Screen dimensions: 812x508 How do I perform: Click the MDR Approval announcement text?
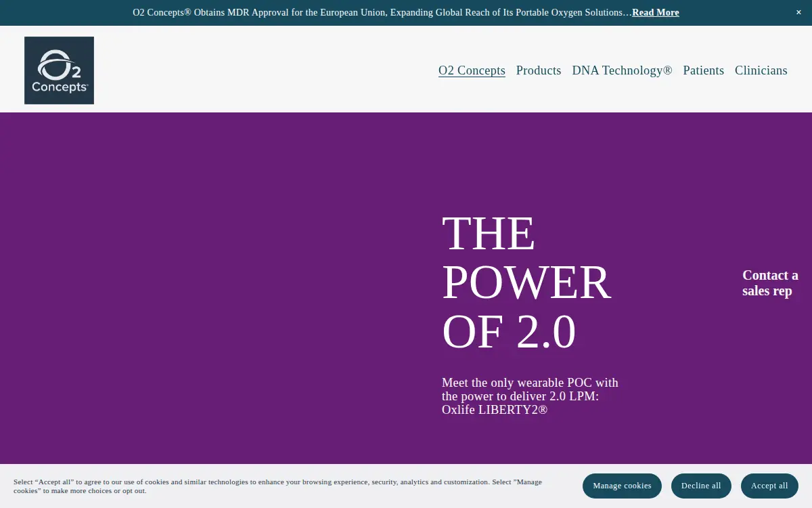[x=382, y=12]
